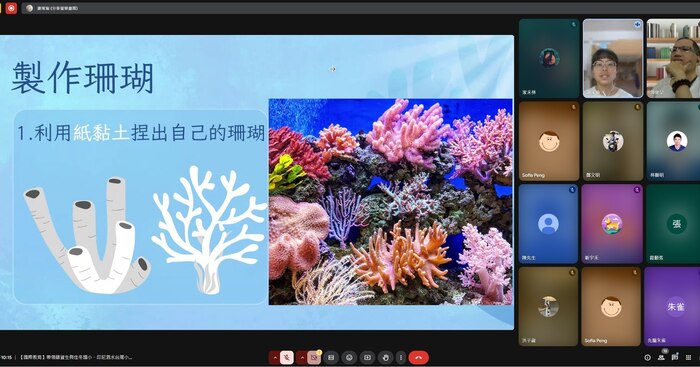700x367 pixels.
Task: Select the teal tile in top-left of grid
Action: click(x=549, y=58)
